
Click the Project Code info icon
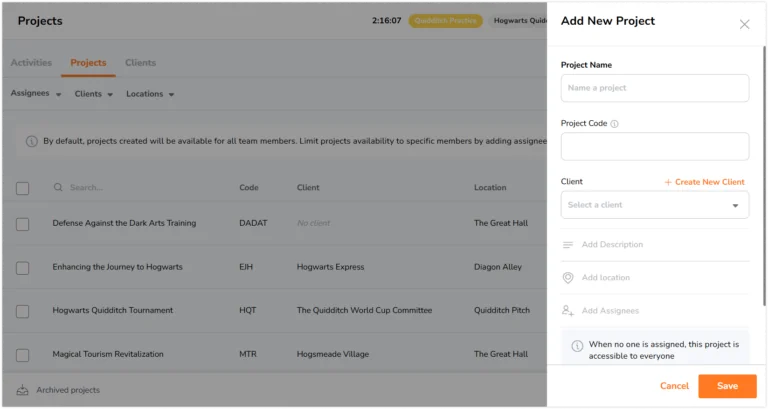pos(614,124)
